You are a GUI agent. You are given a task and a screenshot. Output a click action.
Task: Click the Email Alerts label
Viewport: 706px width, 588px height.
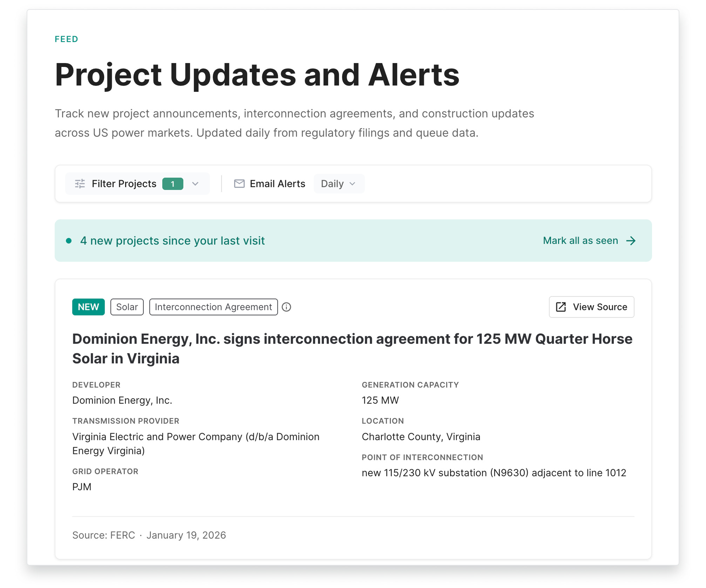click(x=277, y=184)
